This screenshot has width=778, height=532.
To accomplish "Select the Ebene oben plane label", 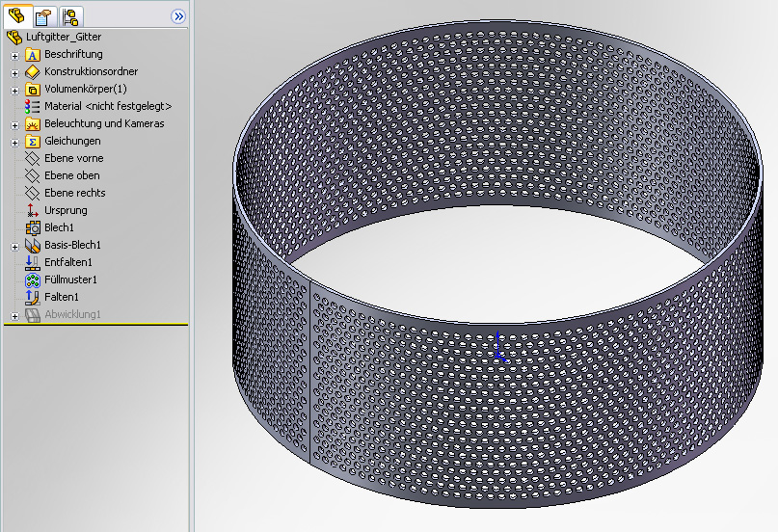I will pyautogui.click(x=72, y=175).
